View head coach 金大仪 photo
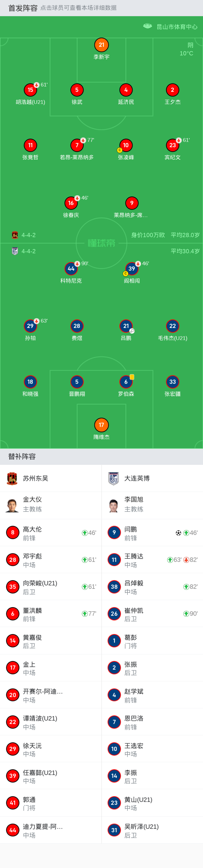Viewport: 203px width, 868px height. click(x=12, y=505)
